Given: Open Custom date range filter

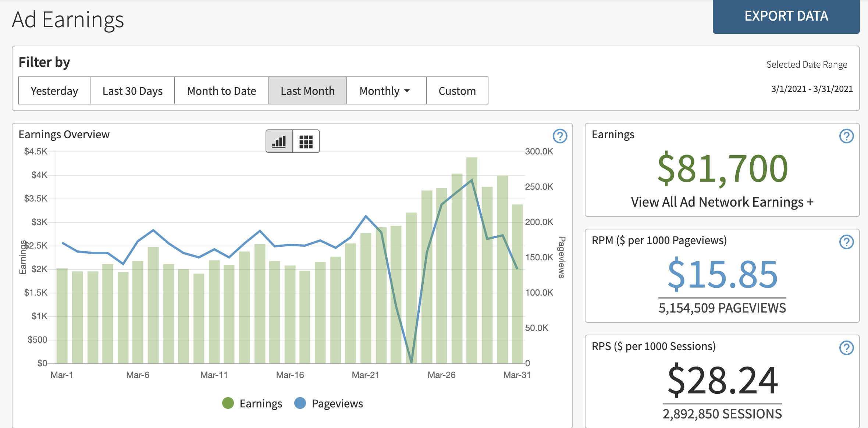Looking at the screenshot, I should [x=457, y=91].
